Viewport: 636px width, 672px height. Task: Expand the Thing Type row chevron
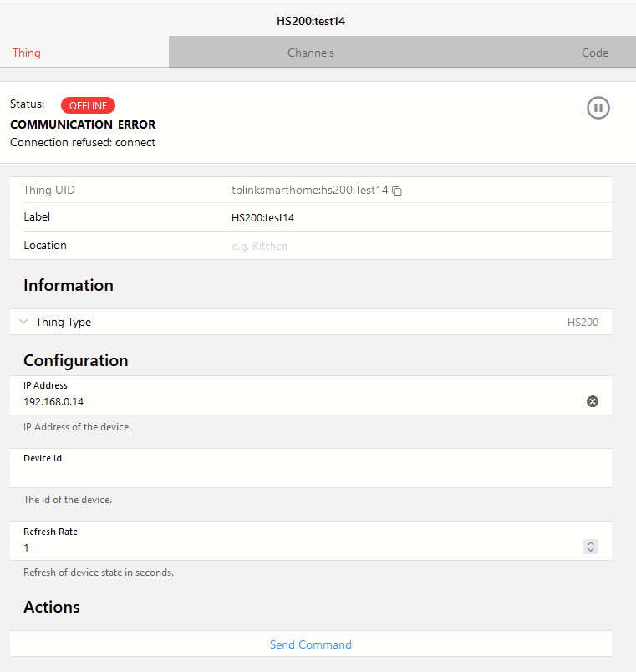pos(23,322)
